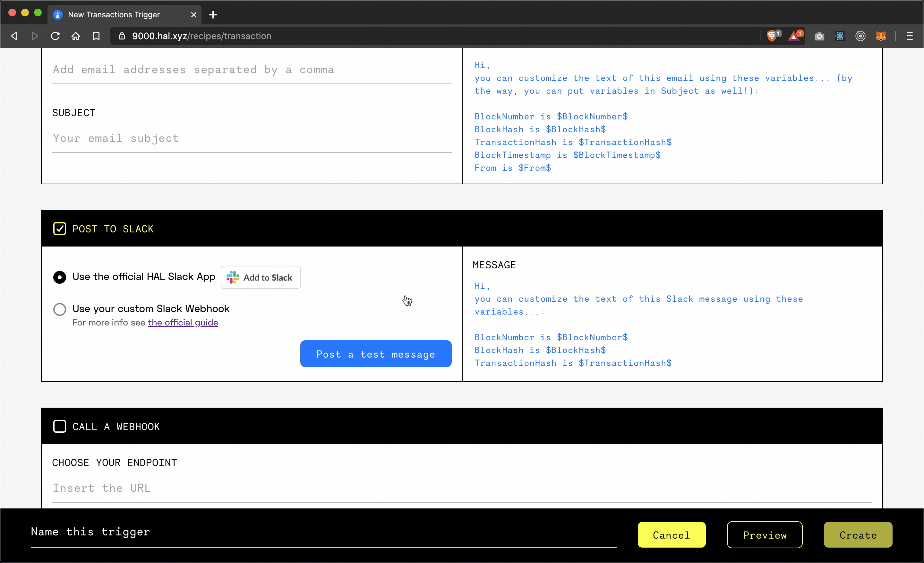Click the Add to Slack button
The height and width of the screenshot is (563, 924).
click(x=261, y=277)
